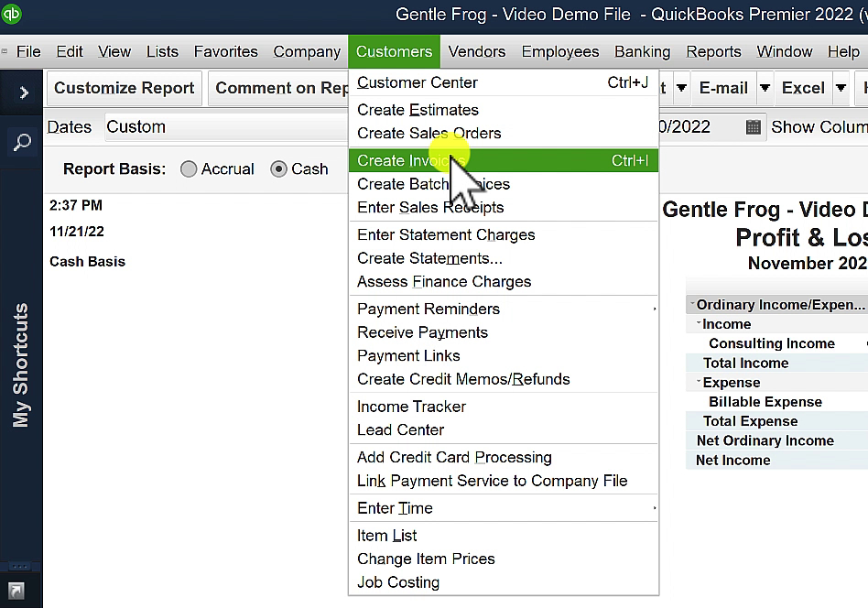Expand the My Shortcuts sidebar arrow
This screenshot has height=608, width=868.
23,92
